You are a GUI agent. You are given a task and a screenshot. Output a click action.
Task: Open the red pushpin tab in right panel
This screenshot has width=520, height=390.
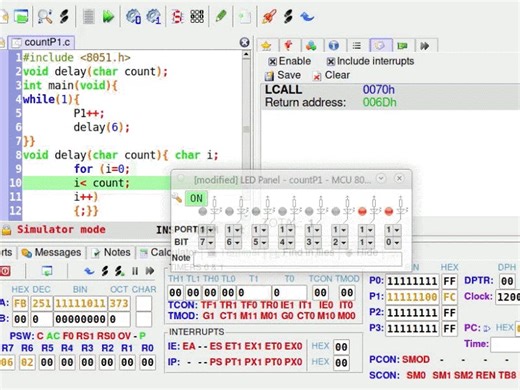[288, 45]
